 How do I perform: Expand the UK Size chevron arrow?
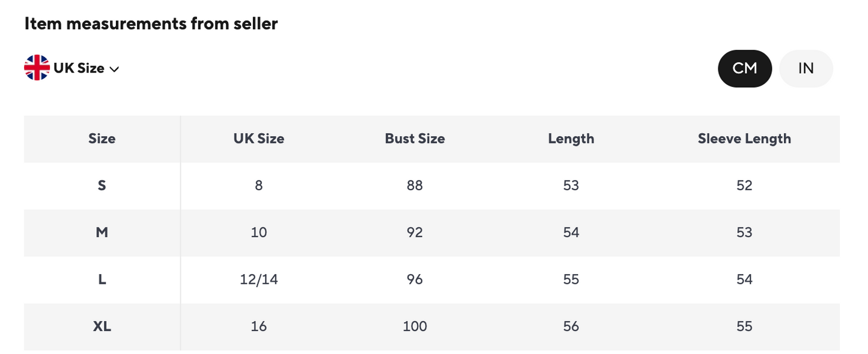tap(114, 69)
